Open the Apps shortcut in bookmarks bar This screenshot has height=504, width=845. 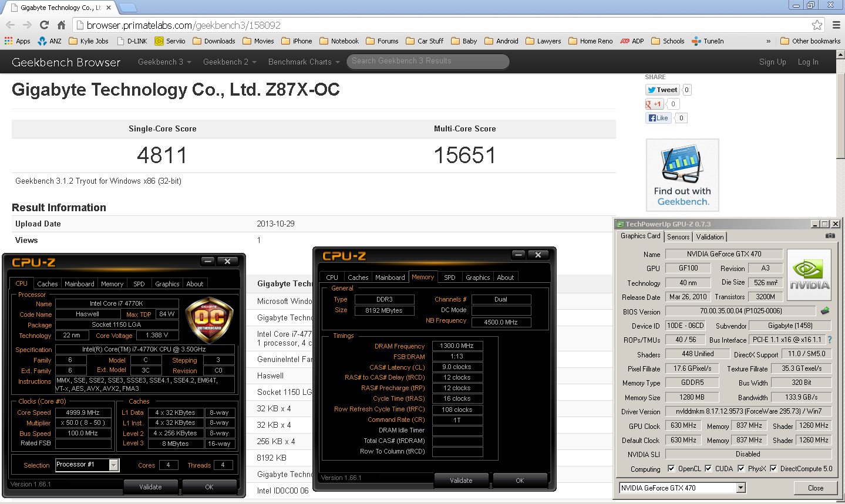coord(18,41)
